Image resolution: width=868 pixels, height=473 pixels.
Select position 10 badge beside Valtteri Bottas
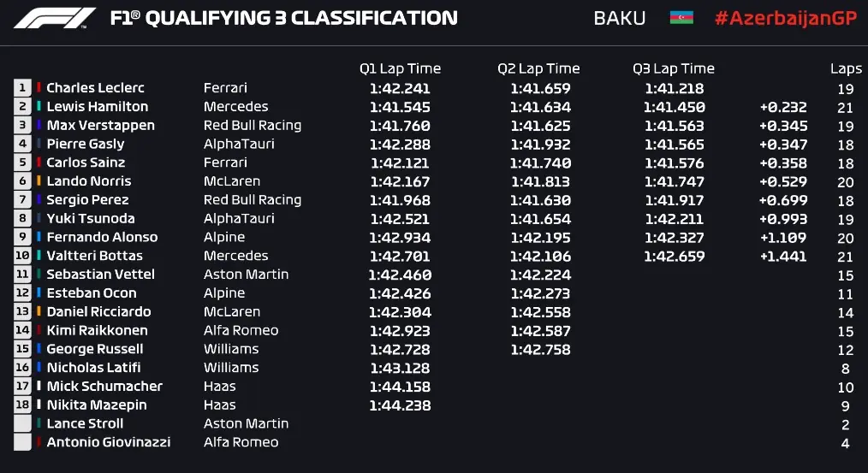[x=22, y=256]
